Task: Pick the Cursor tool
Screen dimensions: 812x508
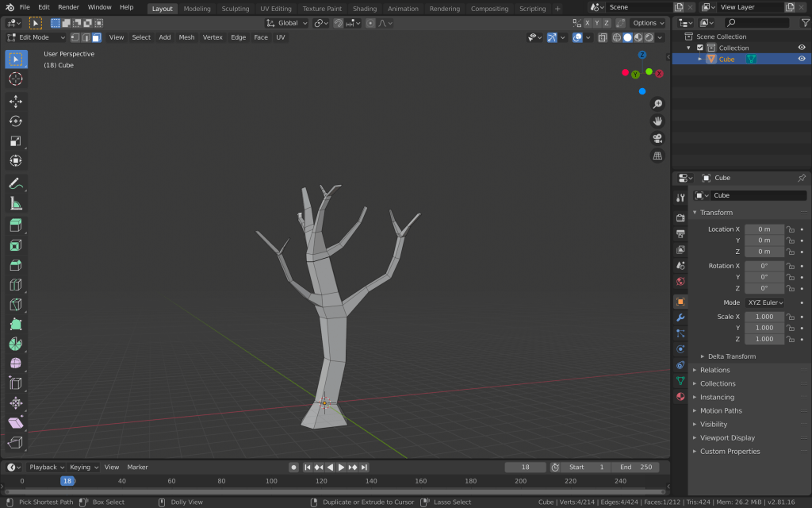Action: 16,79
